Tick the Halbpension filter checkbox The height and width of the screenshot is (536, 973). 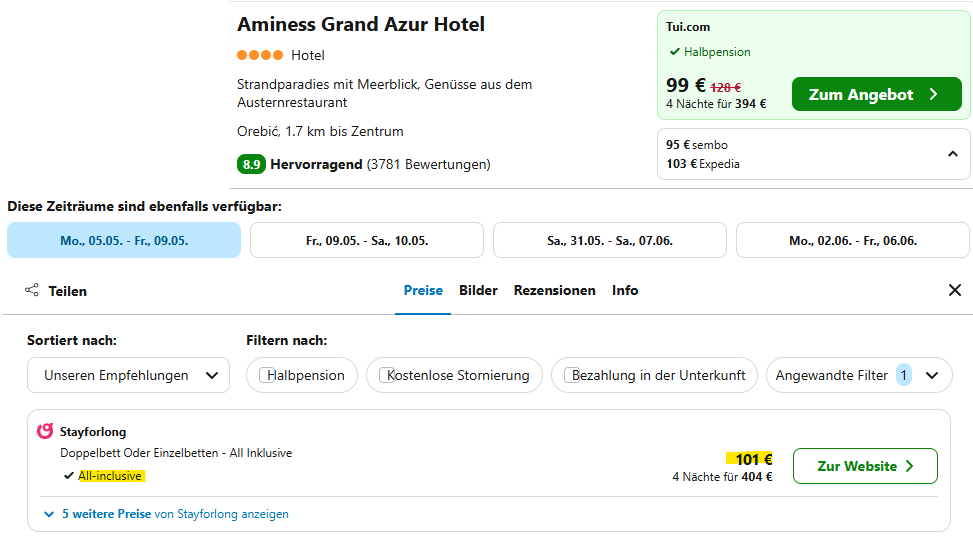pyautogui.click(x=266, y=375)
